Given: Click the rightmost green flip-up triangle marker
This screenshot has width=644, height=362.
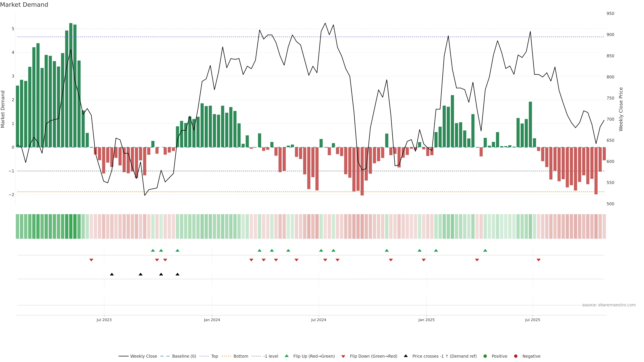Looking at the screenshot, I should pyautogui.click(x=485, y=250).
